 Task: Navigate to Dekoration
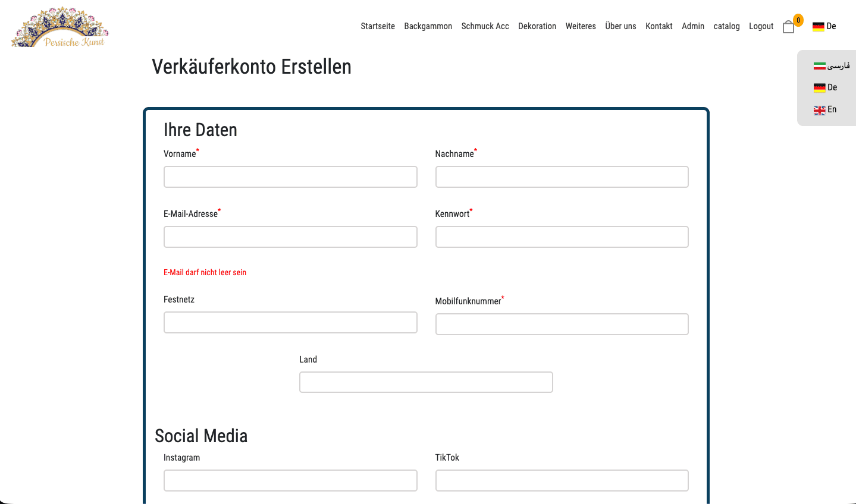pyautogui.click(x=537, y=26)
